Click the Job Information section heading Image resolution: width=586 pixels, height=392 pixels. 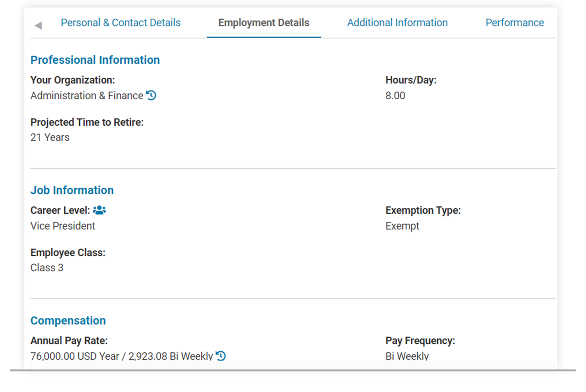[x=72, y=190]
